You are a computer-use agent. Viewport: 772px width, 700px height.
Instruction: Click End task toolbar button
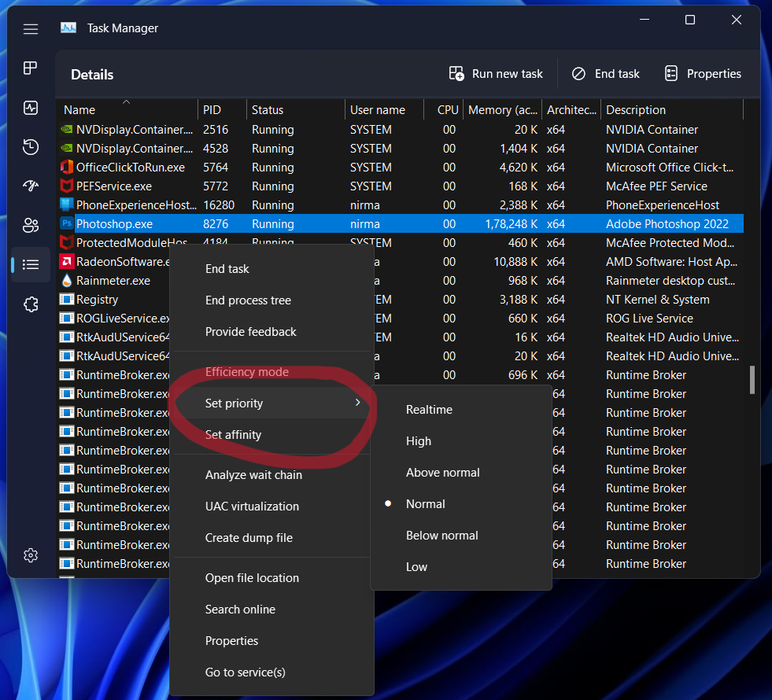click(606, 74)
